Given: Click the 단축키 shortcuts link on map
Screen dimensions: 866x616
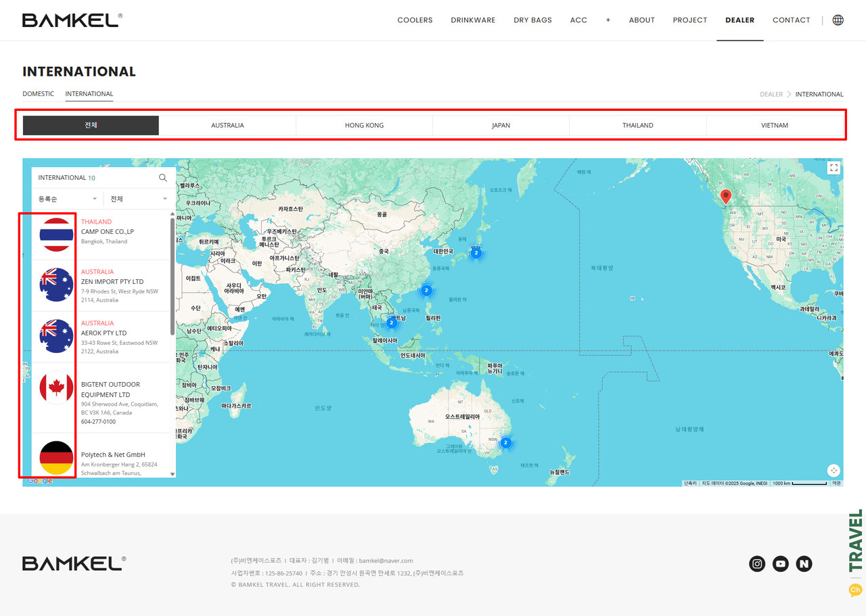Looking at the screenshot, I should coord(690,483).
